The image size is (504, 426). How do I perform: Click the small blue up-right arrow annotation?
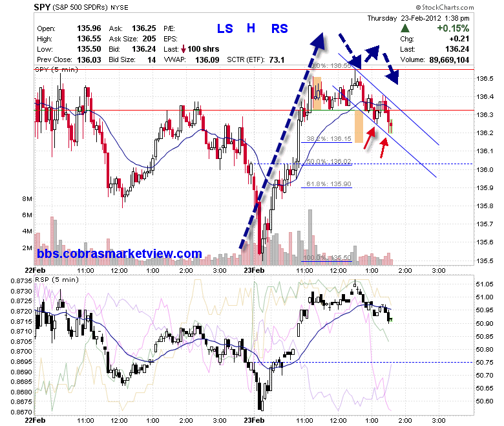(x=372, y=53)
